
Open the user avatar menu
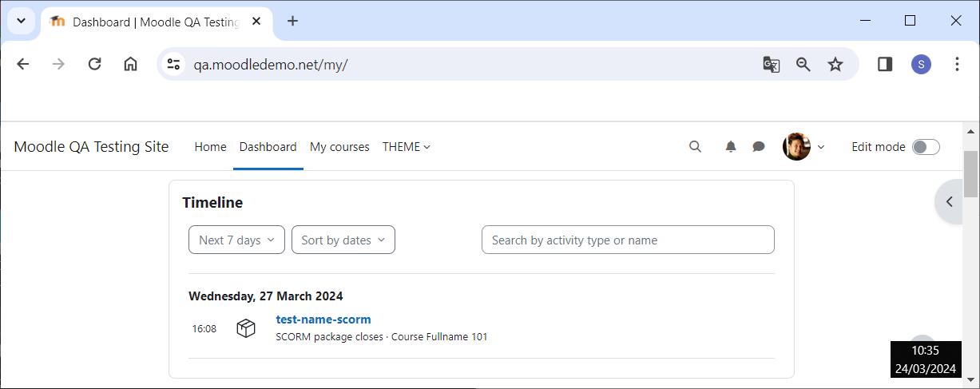click(x=803, y=147)
